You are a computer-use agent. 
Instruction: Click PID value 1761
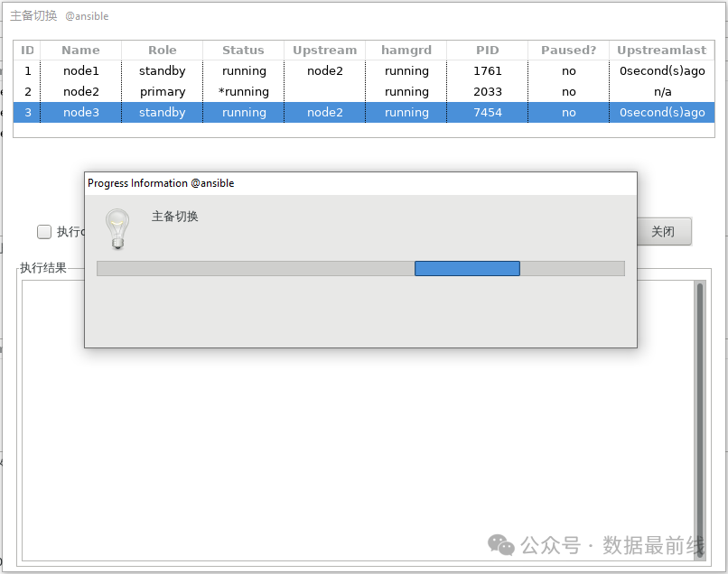(x=487, y=70)
